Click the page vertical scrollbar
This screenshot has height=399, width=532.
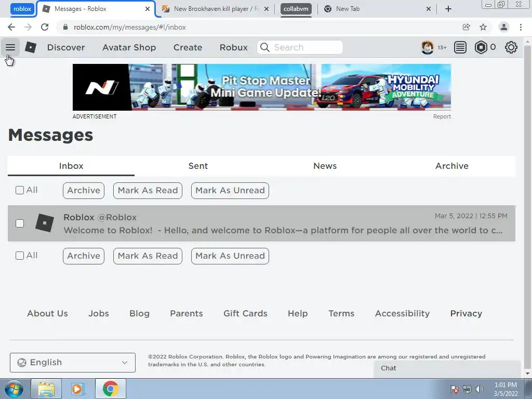[x=527, y=207]
